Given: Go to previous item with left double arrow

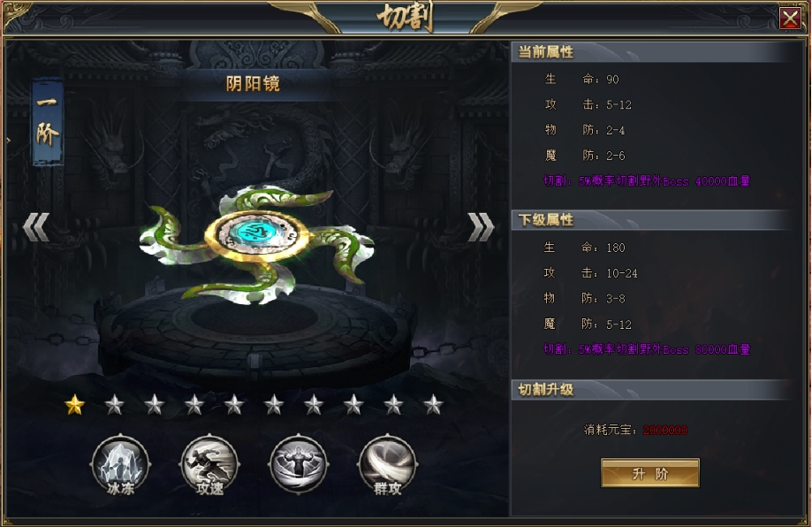Looking at the screenshot, I should [x=36, y=227].
